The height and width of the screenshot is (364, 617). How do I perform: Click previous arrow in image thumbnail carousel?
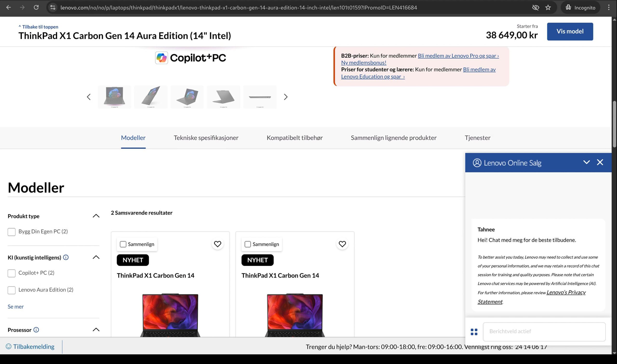89,97
